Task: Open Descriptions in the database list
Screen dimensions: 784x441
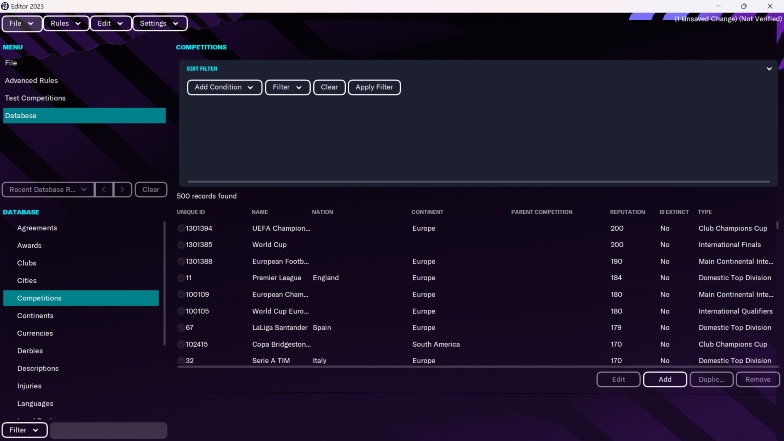Action: coord(81,368)
